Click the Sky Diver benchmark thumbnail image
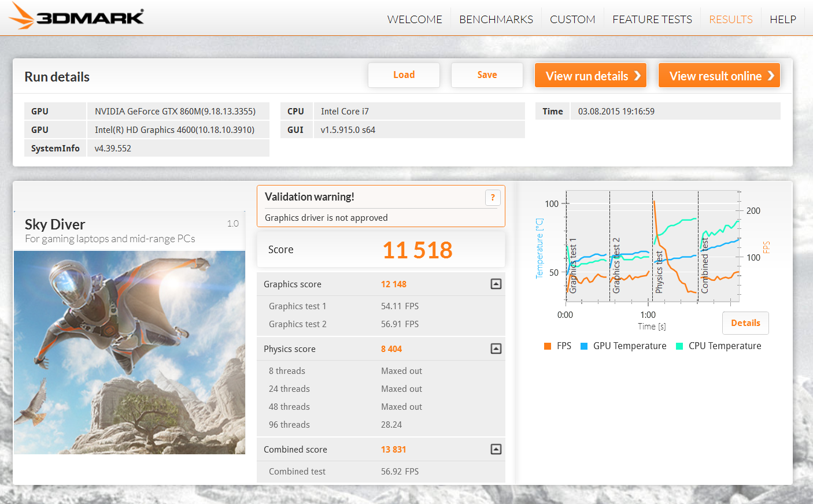The width and height of the screenshot is (813, 504). click(130, 353)
